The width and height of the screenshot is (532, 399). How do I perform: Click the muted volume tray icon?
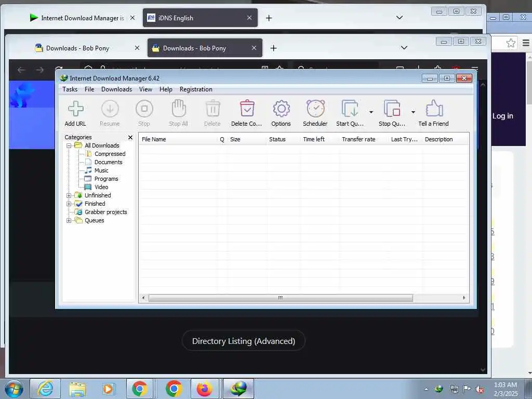(x=480, y=390)
